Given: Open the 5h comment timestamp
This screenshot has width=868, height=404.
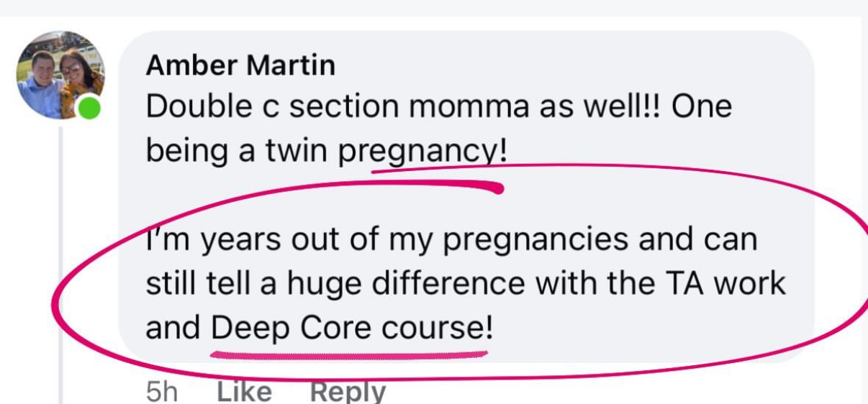Looking at the screenshot, I should (x=161, y=392).
